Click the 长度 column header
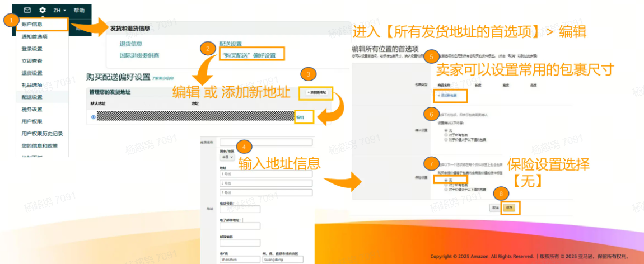Image resolution: width=644 pixels, height=264 pixels. coord(478,85)
